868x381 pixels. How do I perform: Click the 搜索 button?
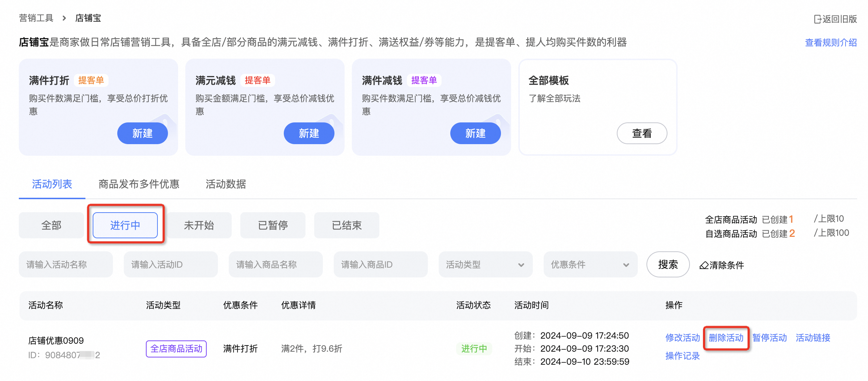click(668, 265)
